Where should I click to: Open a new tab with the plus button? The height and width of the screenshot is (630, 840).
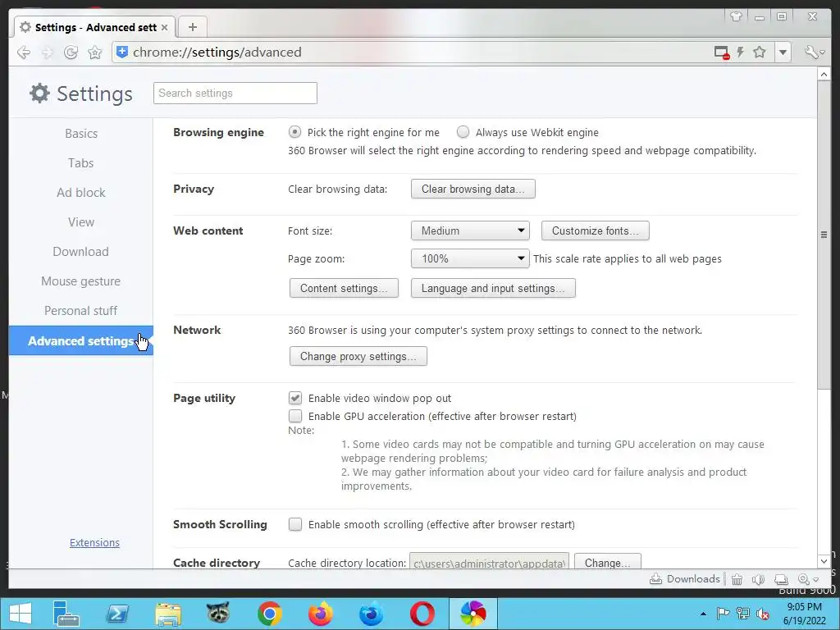click(192, 27)
